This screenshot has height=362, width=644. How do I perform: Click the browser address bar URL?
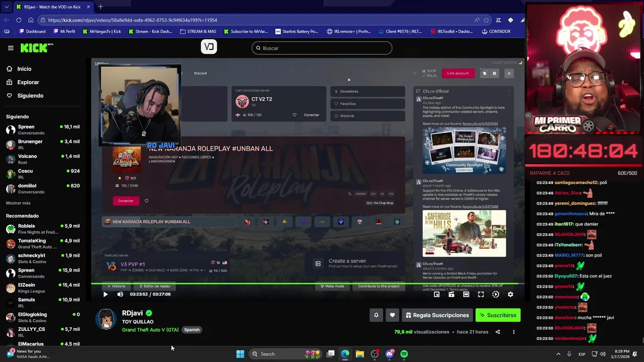(x=133, y=20)
